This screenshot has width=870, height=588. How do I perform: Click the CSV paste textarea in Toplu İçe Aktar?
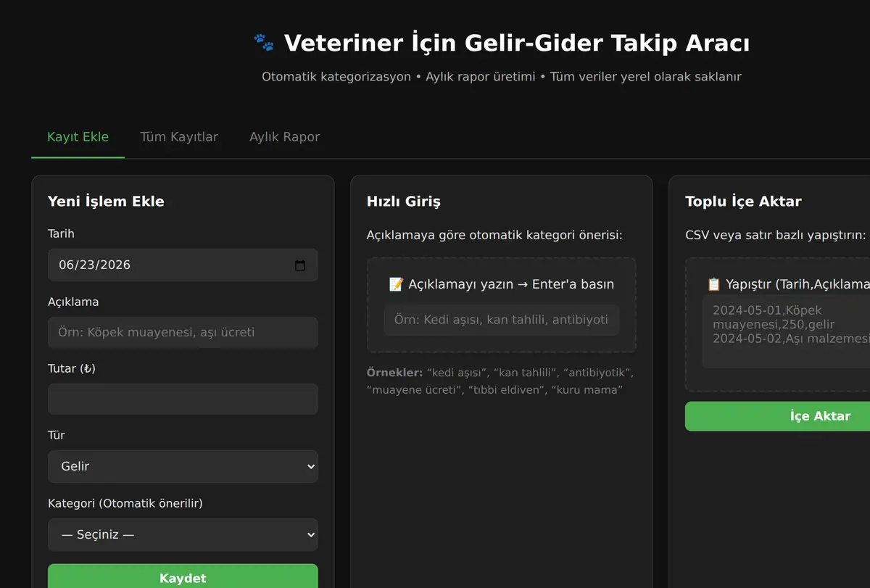(786, 332)
